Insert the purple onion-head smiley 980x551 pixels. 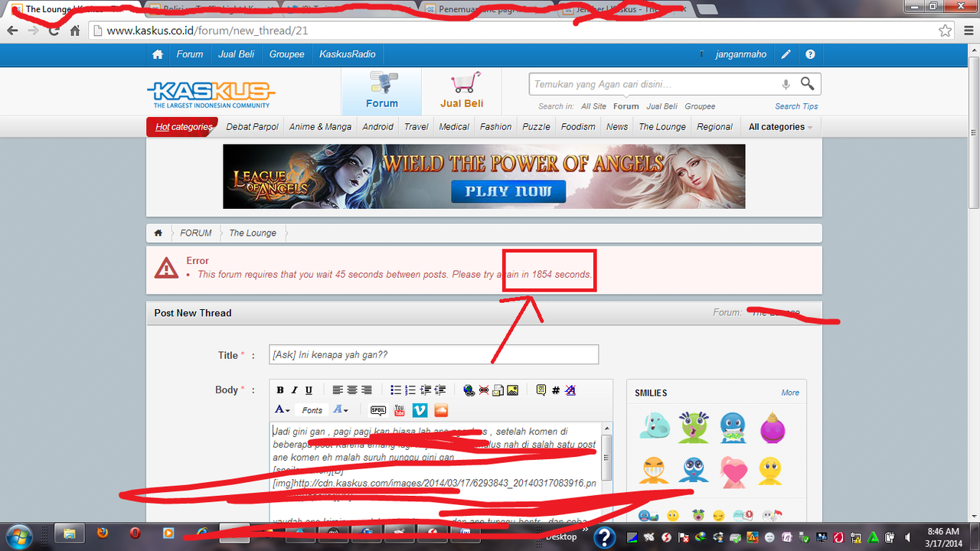pyautogui.click(x=773, y=428)
